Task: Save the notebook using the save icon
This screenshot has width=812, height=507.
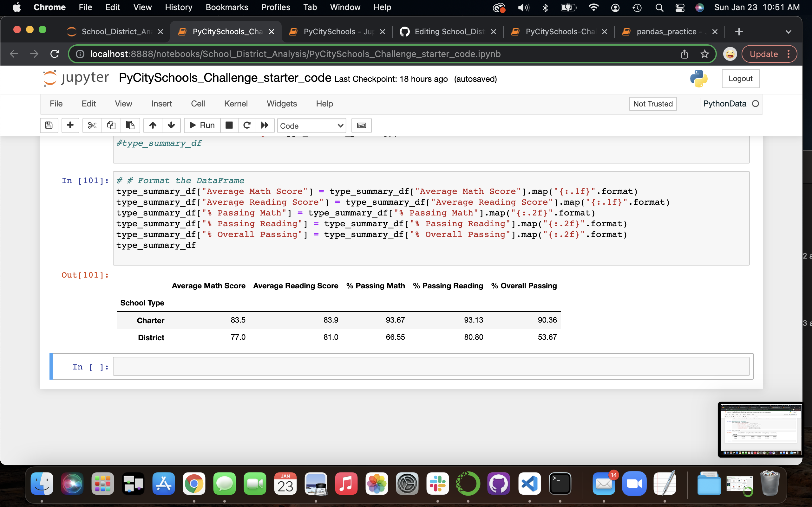Action: click(x=49, y=125)
